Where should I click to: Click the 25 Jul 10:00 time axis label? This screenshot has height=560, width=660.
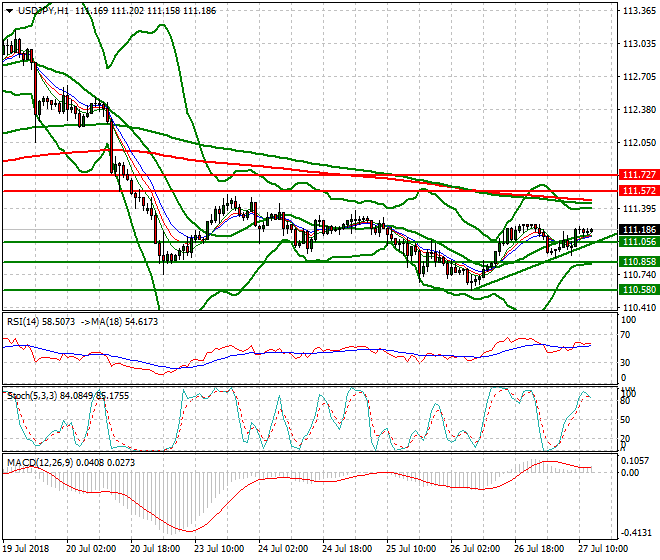coord(412,549)
